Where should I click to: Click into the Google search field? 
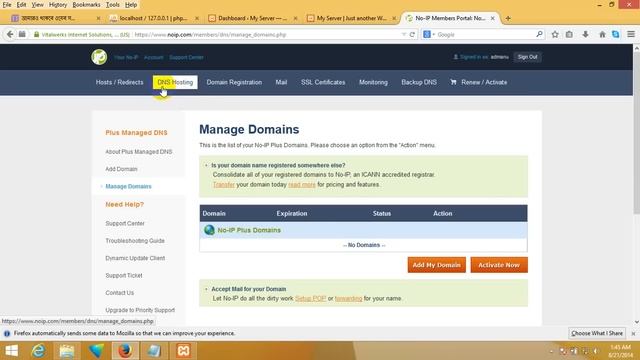click(x=485, y=35)
